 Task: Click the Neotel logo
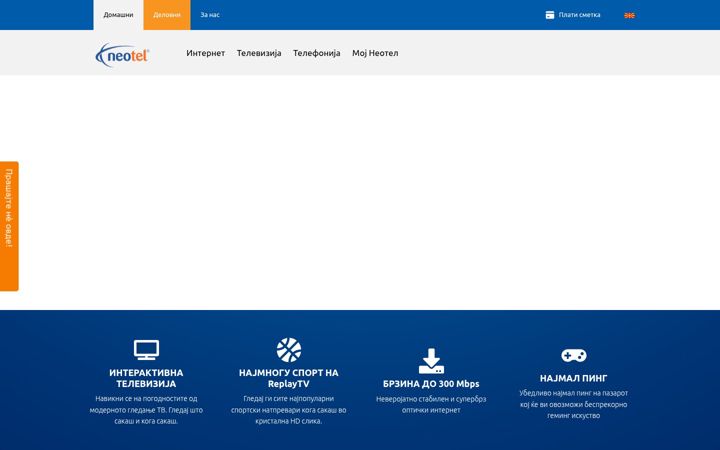[122, 55]
